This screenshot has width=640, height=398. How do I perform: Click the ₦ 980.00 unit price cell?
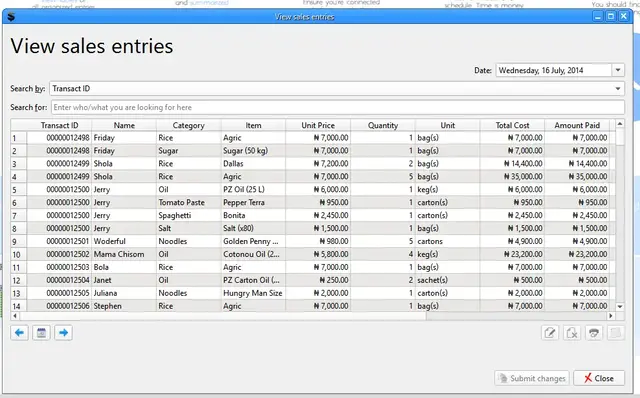click(x=318, y=241)
